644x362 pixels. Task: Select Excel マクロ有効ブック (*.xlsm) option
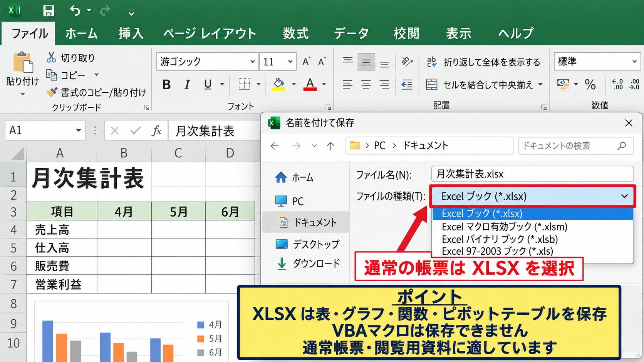tap(505, 227)
